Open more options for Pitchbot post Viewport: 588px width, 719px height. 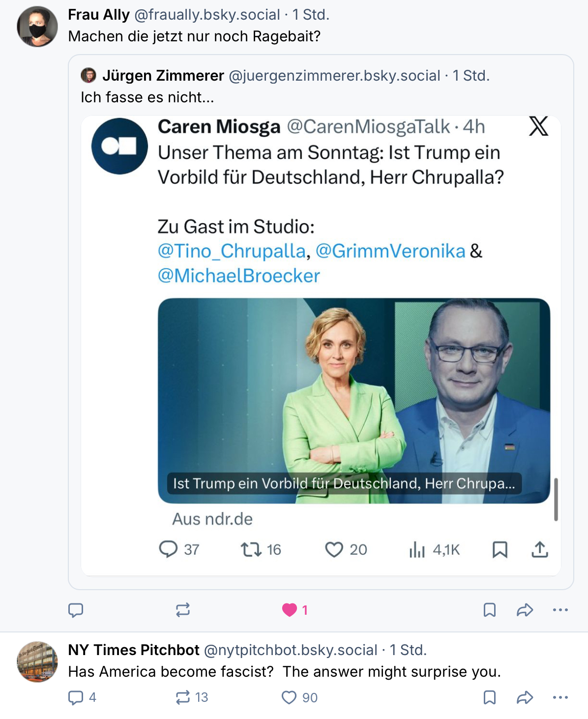coord(560,697)
